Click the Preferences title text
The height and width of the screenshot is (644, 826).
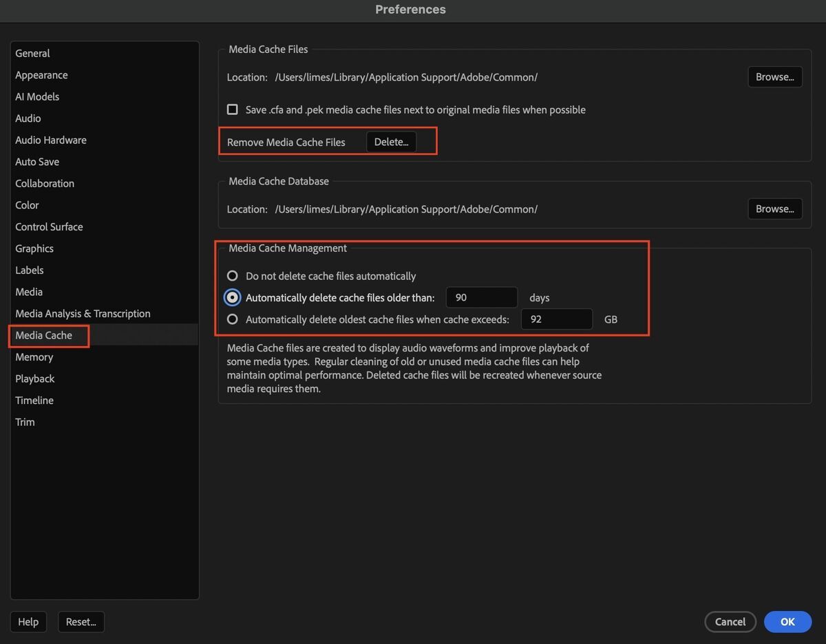pos(410,10)
